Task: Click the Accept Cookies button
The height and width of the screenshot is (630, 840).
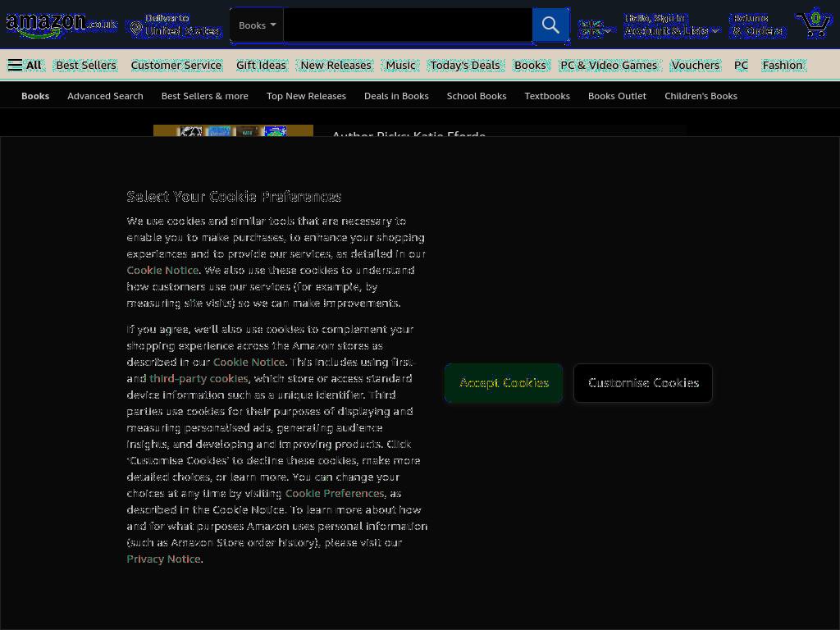Action: pos(504,383)
